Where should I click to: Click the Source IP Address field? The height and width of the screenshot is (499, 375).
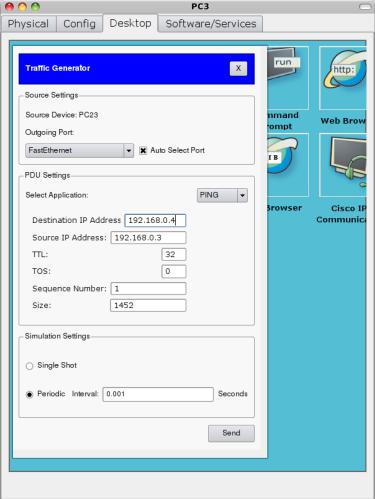pyautogui.click(x=148, y=238)
